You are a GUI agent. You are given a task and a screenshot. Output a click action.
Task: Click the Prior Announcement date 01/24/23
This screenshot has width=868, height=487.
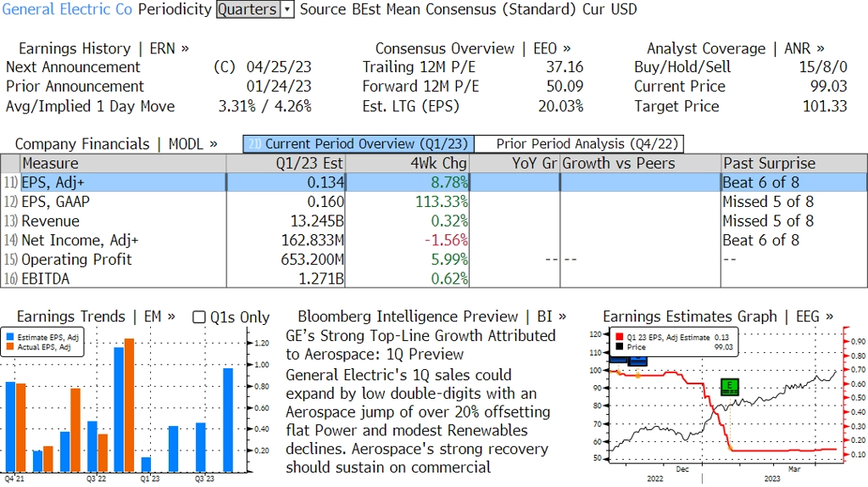279,87
